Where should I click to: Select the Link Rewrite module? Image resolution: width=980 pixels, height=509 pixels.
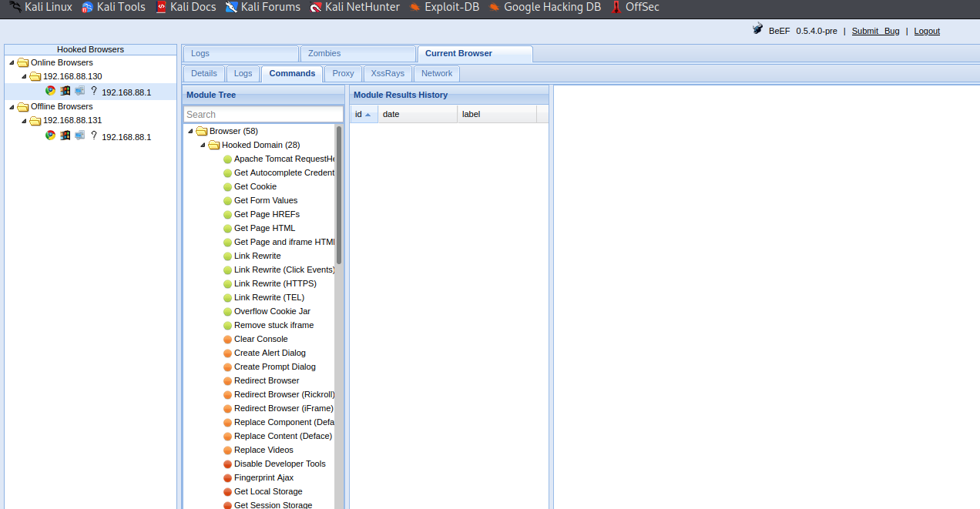click(x=257, y=256)
